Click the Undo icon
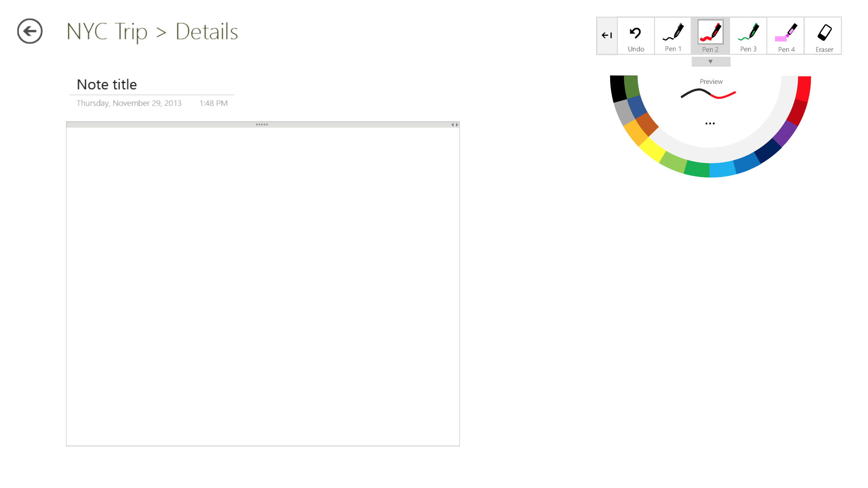868x488 pixels. [x=635, y=33]
